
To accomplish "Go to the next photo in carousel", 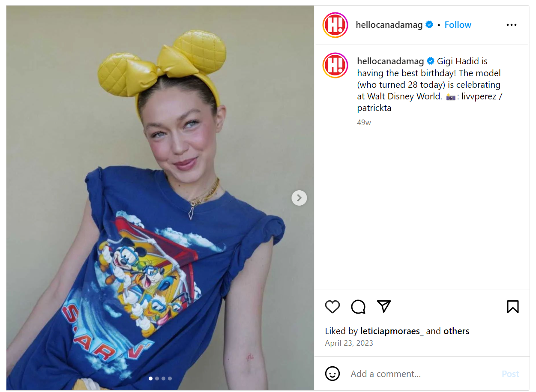I will [299, 198].
